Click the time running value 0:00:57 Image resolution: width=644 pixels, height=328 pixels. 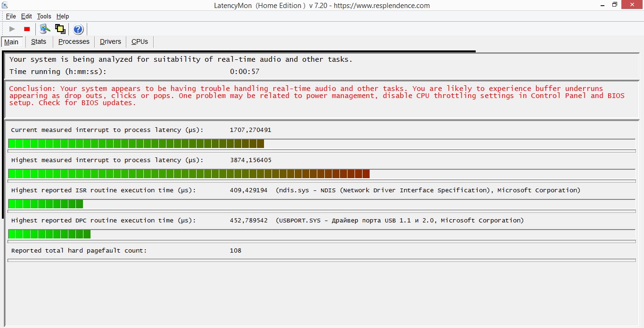[x=245, y=72]
